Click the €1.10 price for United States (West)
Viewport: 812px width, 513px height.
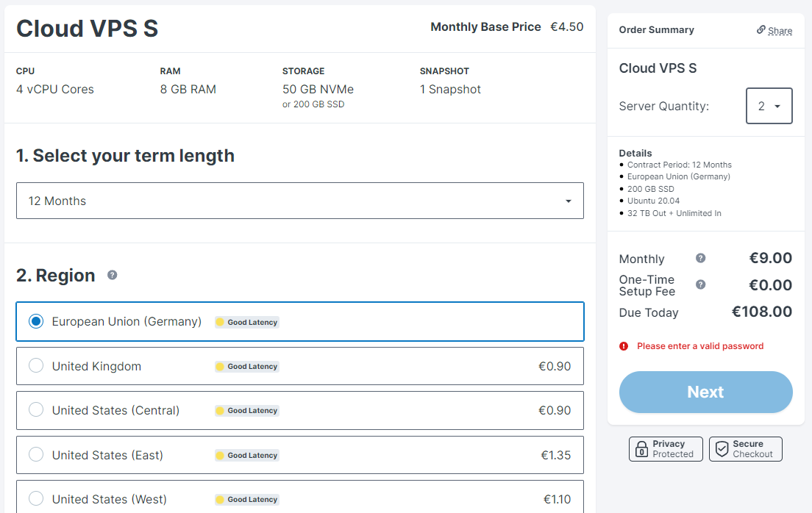coord(557,500)
